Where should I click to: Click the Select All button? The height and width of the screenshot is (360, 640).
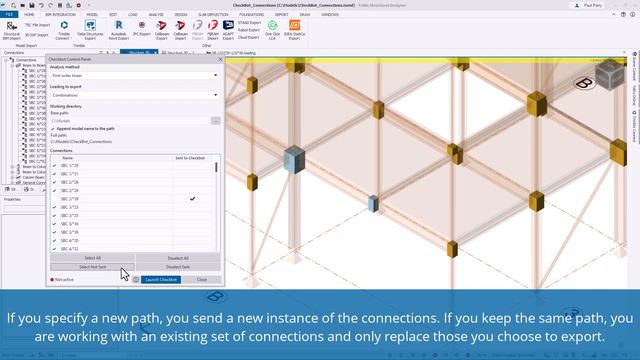point(93,258)
